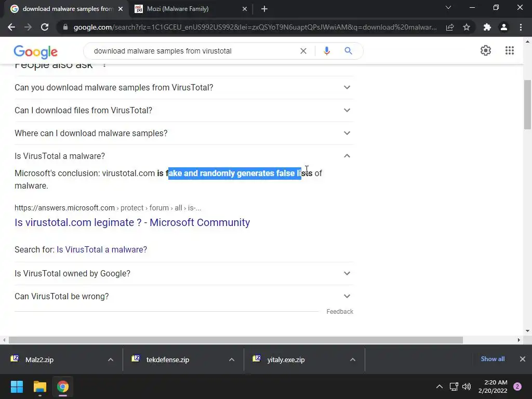The image size is (532, 399).
Task: Open Chrome profile avatar
Action: tap(504, 27)
